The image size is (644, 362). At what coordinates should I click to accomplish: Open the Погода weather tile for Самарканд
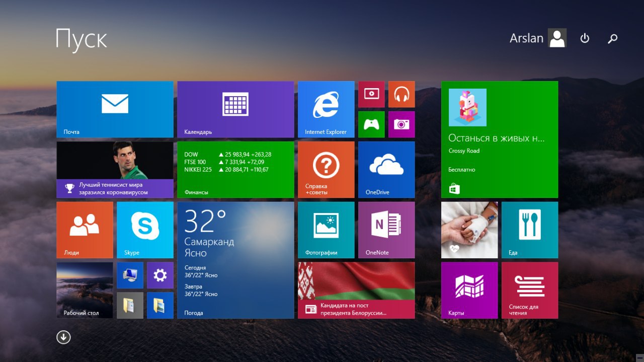(x=235, y=260)
